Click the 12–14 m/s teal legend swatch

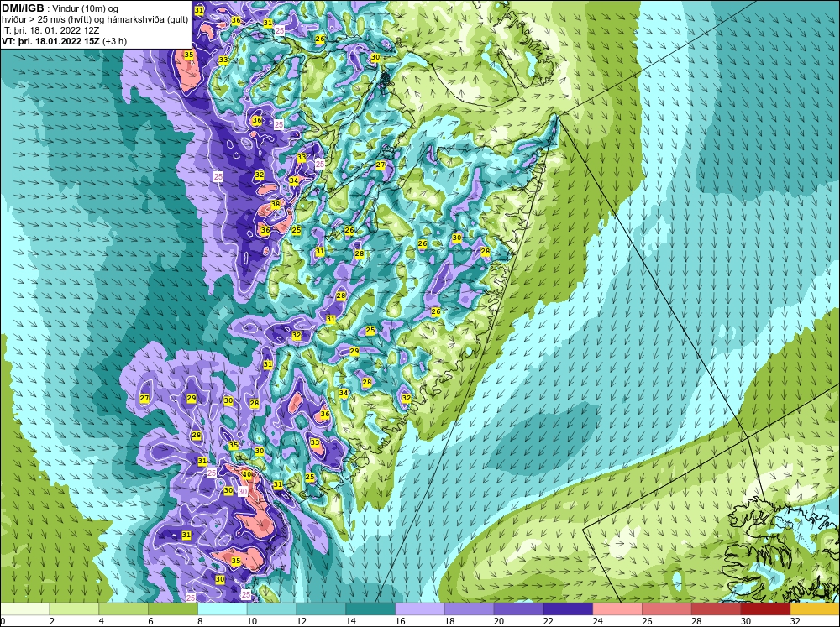coord(321,609)
